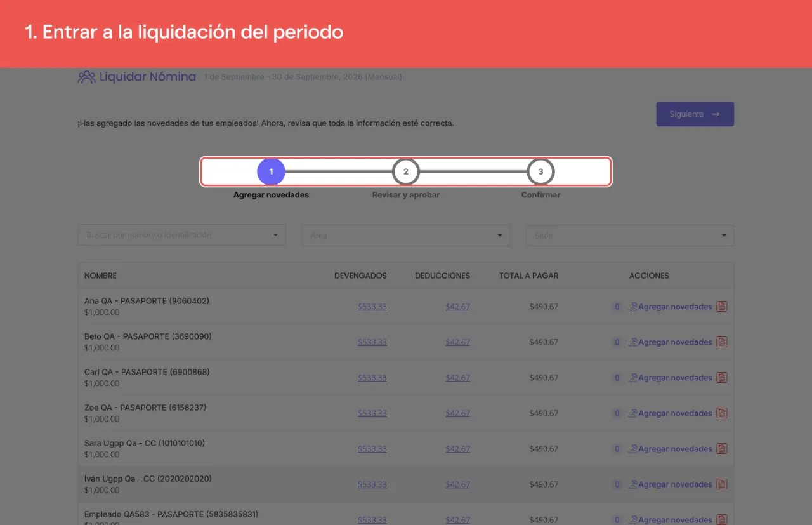
Task: Open the Sede filter dropdown
Action: 630,235
